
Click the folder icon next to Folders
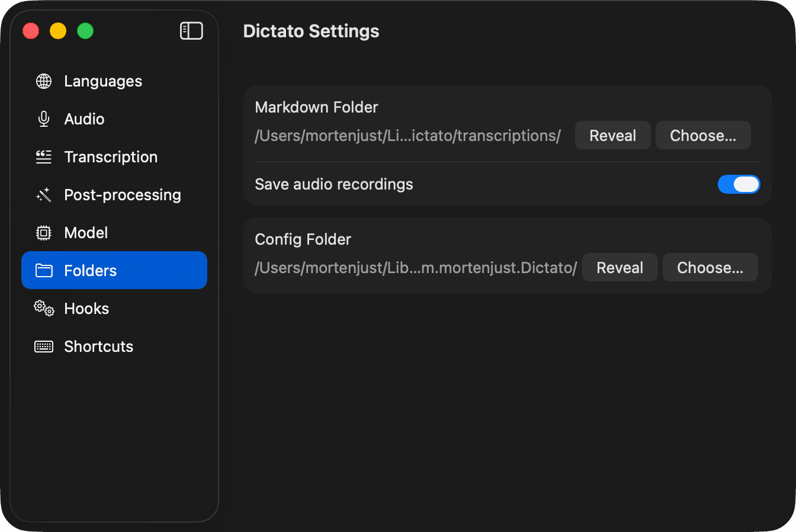[43, 270]
